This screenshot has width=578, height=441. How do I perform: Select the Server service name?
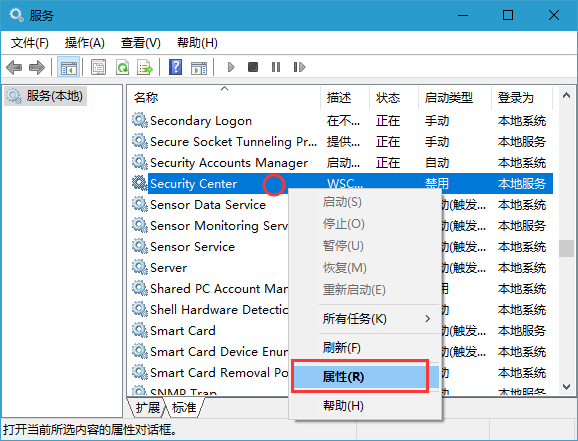pyautogui.click(x=168, y=268)
